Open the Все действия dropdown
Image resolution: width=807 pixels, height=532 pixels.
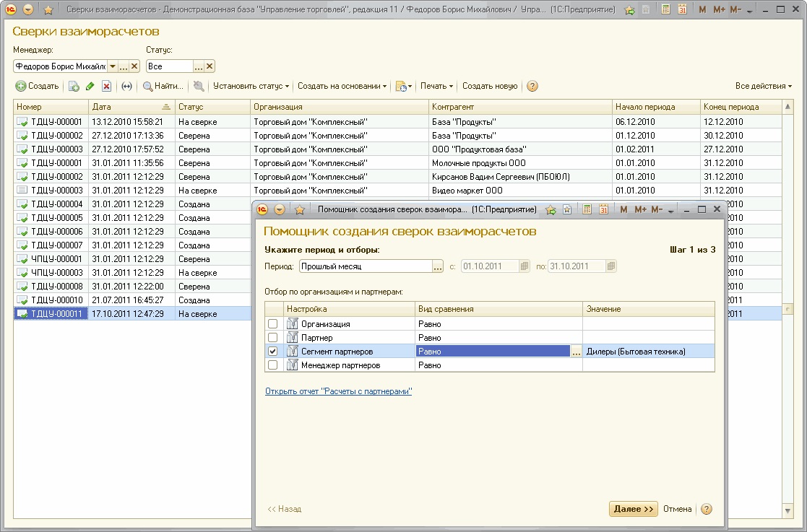763,87
